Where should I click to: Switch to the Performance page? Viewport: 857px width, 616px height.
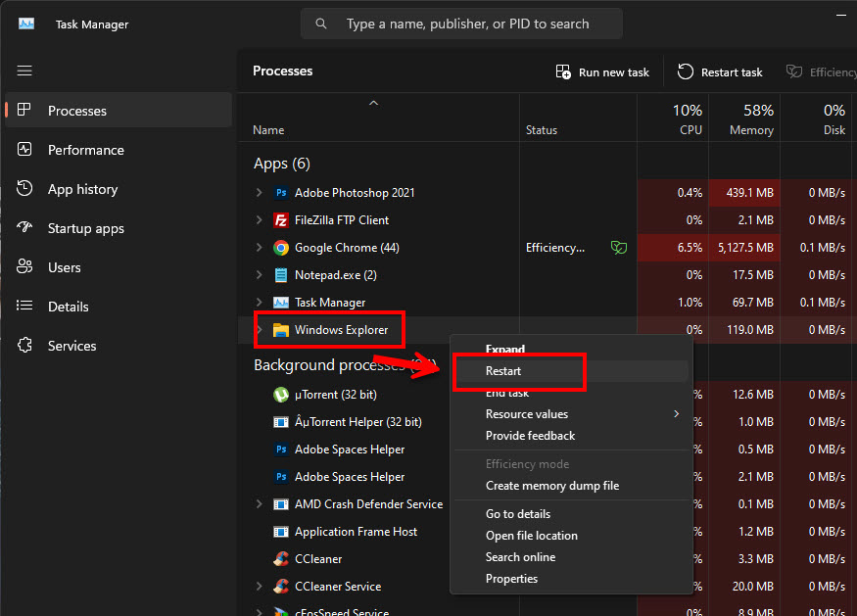tap(119, 150)
